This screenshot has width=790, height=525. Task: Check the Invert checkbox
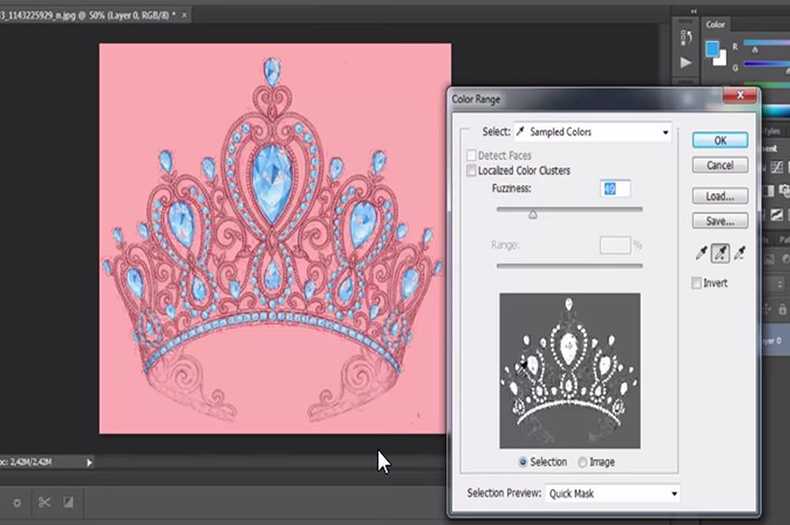[696, 283]
